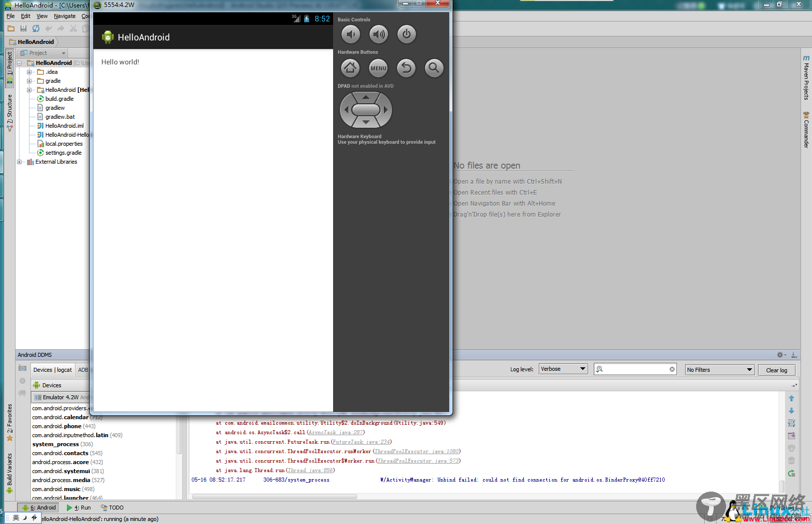
Task: Click the DDMS screen capture camera icon
Action: (x=22, y=368)
